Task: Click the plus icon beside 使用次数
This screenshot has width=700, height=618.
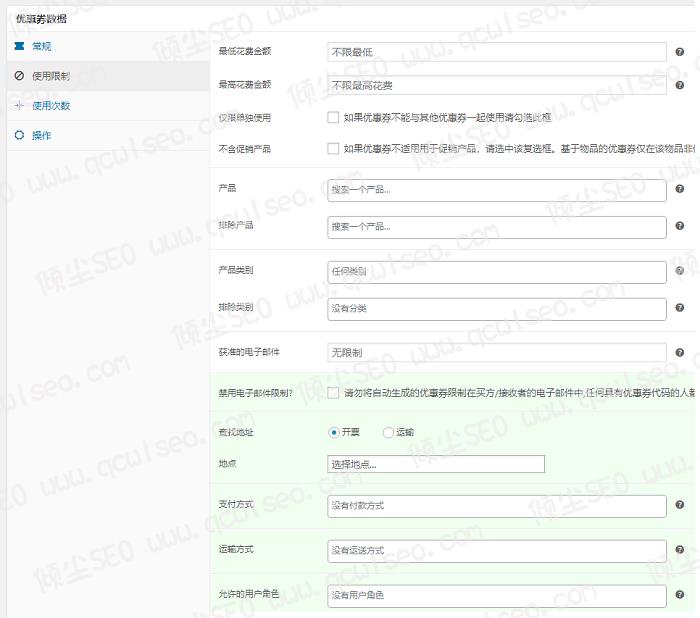Action: click(19, 105)
